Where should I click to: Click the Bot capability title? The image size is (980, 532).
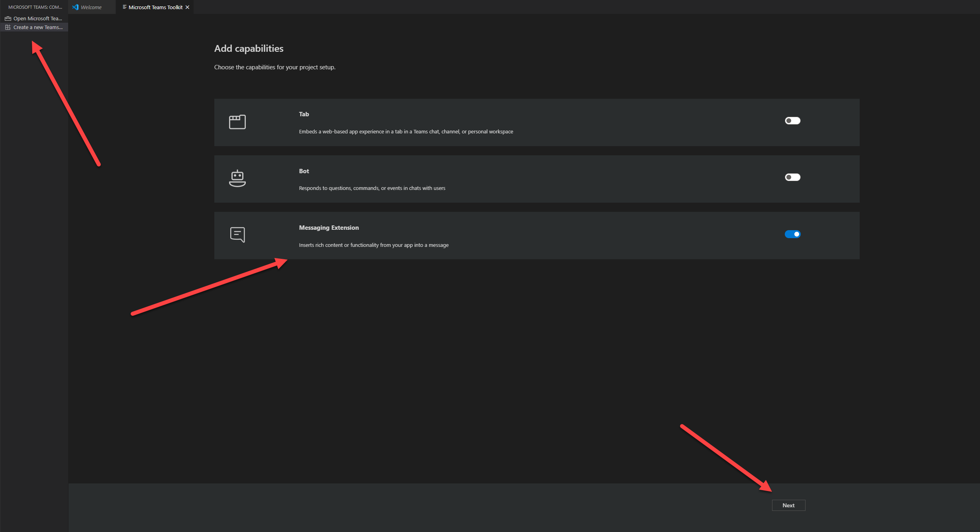click(304, 171)
